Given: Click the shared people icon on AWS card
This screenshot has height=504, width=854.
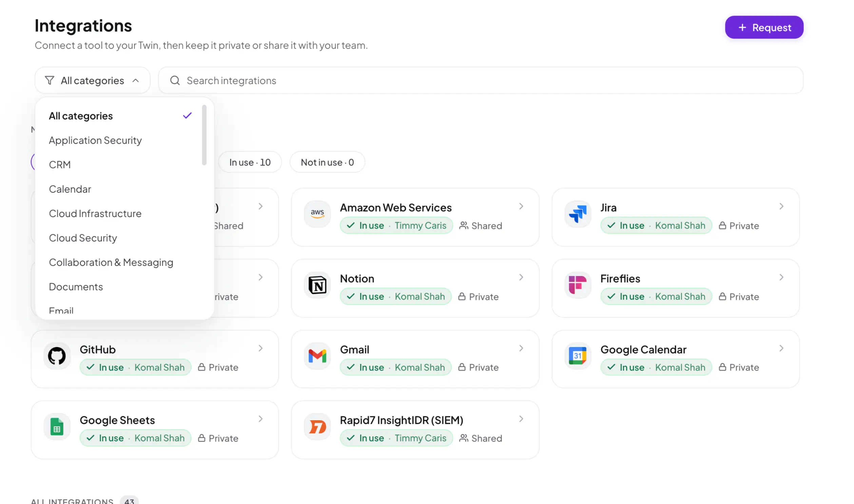Looking at the screenshot, I should [x=464, y=226].
